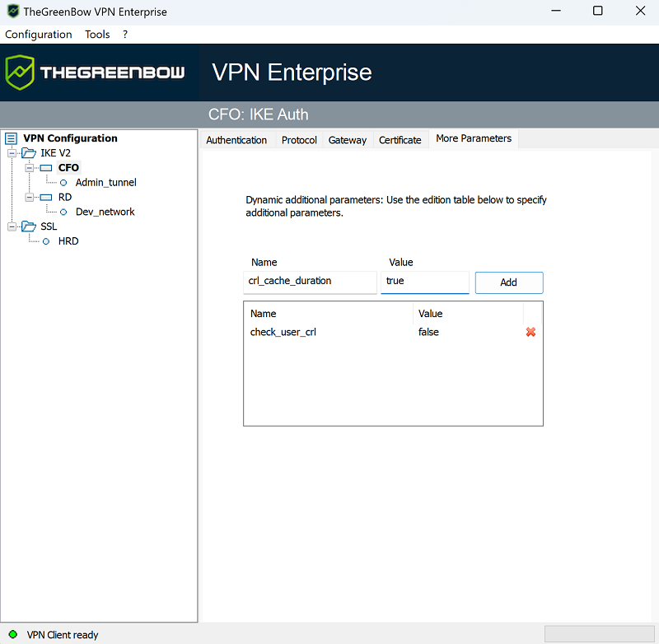The height and width of the screenshot is (644, 659).
Task: Select the RD tree item
Action: point(65,197)
